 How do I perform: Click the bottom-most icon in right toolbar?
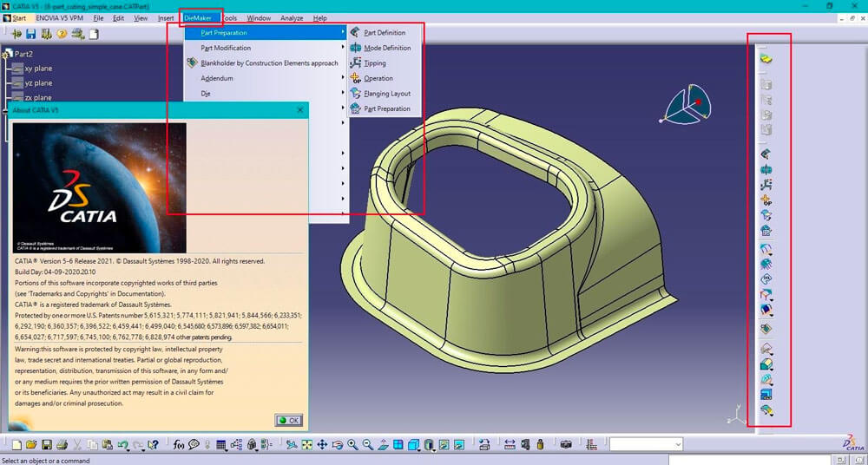click(x=766, y=410)
